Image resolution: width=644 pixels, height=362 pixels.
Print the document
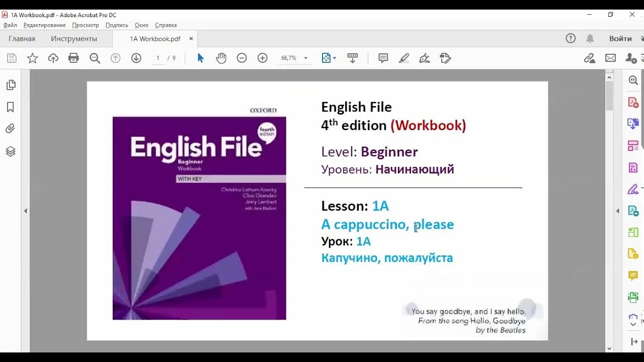click(73, 58)
